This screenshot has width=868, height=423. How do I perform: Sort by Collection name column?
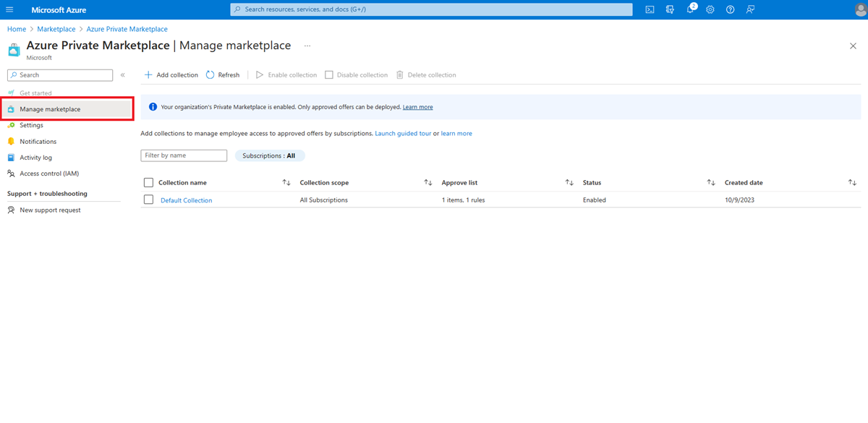tap(286, 183)
